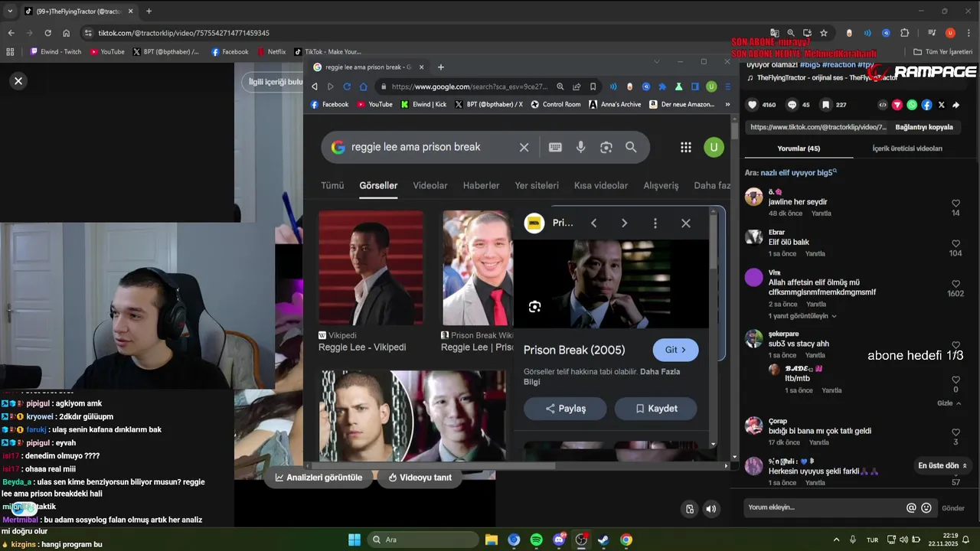Search this image with Lens icon on preview

click(534, 307)
